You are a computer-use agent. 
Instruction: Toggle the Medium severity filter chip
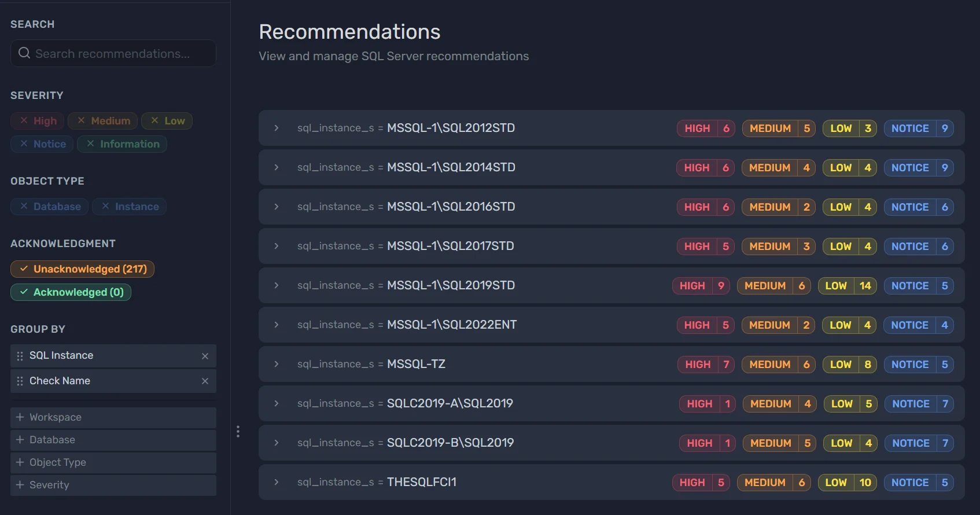click(x=103, y=121)
